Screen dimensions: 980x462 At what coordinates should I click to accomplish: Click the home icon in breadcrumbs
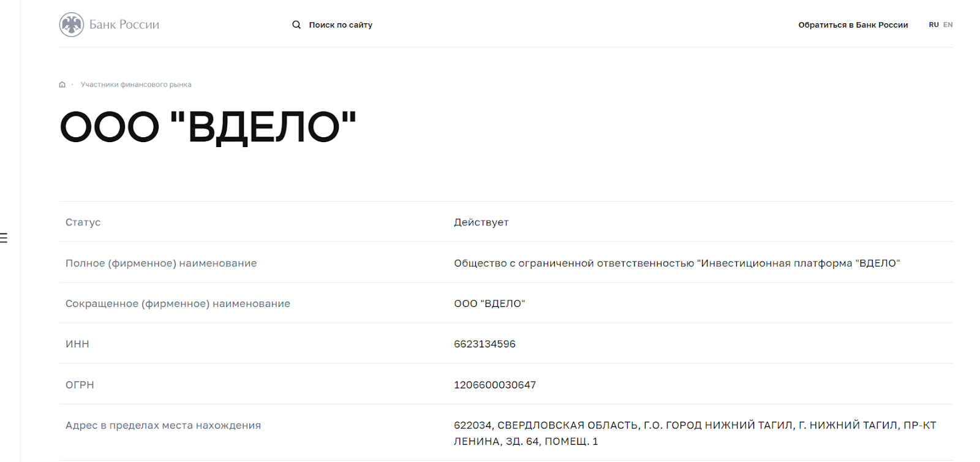(x=62, y=85)
